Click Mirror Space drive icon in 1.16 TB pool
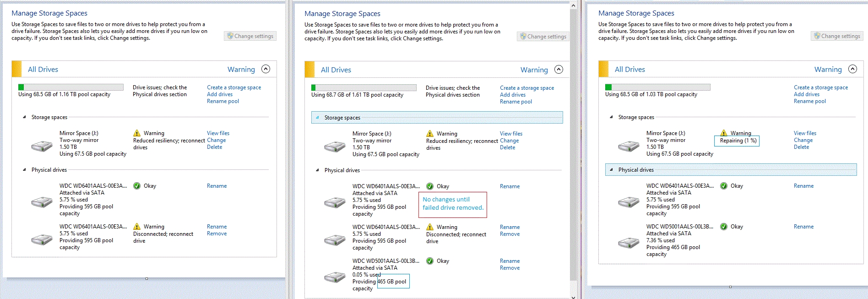Image resolution: width=868 pixels, height=299 pixels. coord(42,147)
